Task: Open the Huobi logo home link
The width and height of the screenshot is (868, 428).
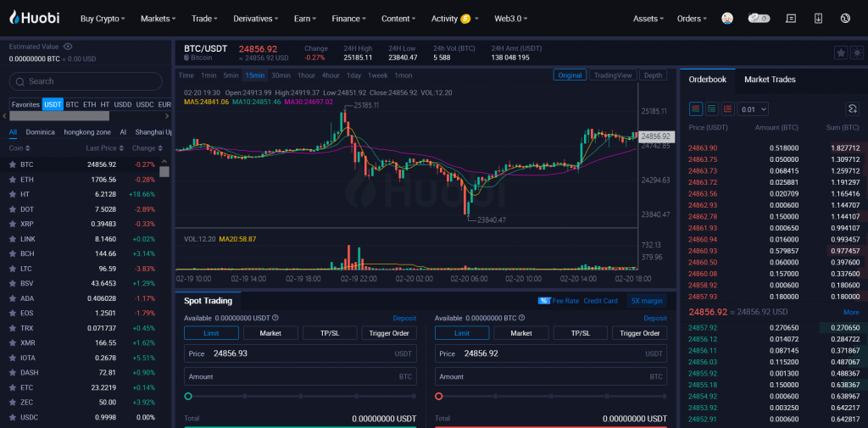Action: tap(34, 18)
